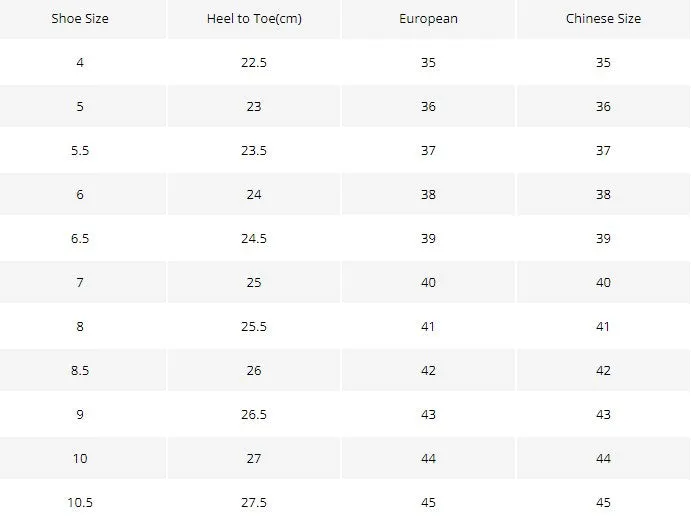
Task: Select shoe size 10 cell
Action: 80,459
